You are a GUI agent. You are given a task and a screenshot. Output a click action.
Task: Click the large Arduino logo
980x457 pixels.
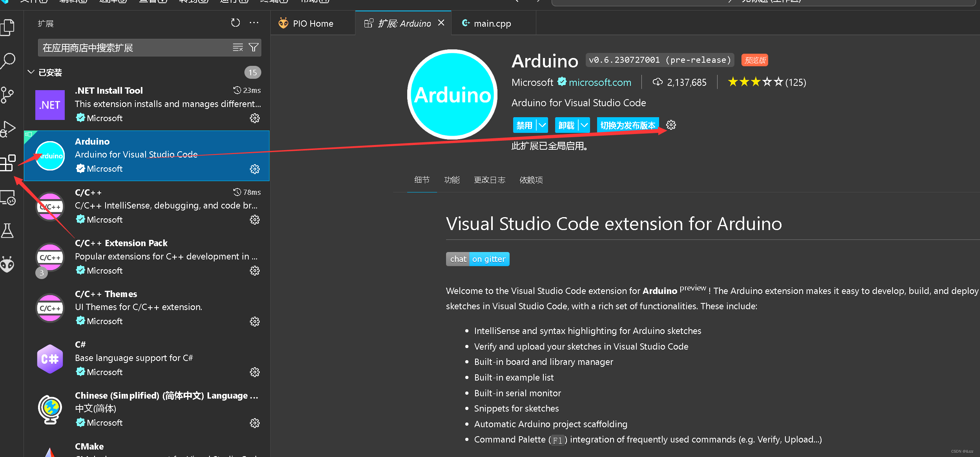[x=452, y=94]
